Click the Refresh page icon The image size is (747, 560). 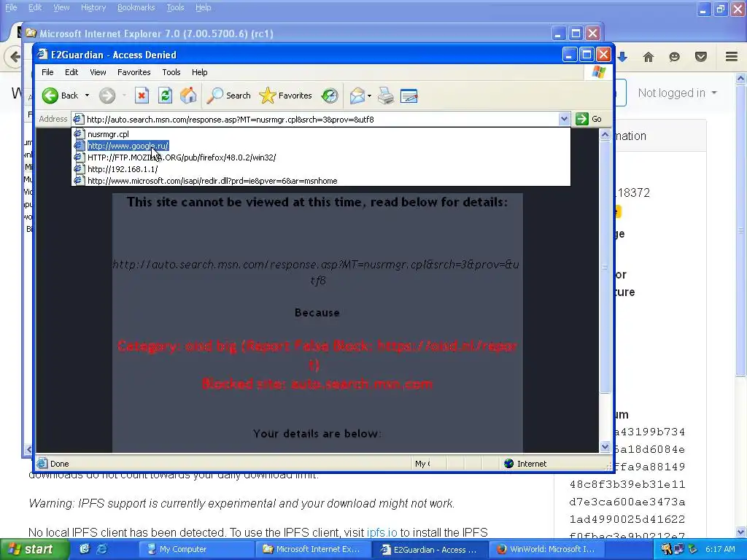click(165, 96)
